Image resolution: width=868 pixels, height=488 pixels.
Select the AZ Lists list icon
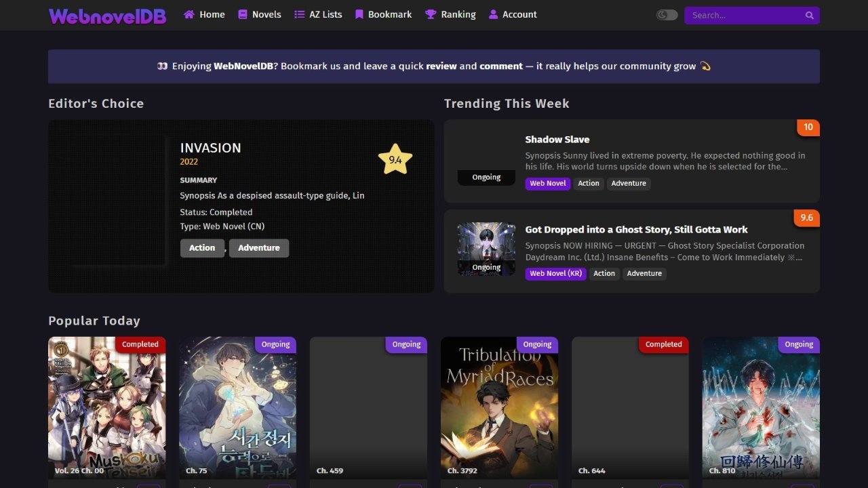299,14
